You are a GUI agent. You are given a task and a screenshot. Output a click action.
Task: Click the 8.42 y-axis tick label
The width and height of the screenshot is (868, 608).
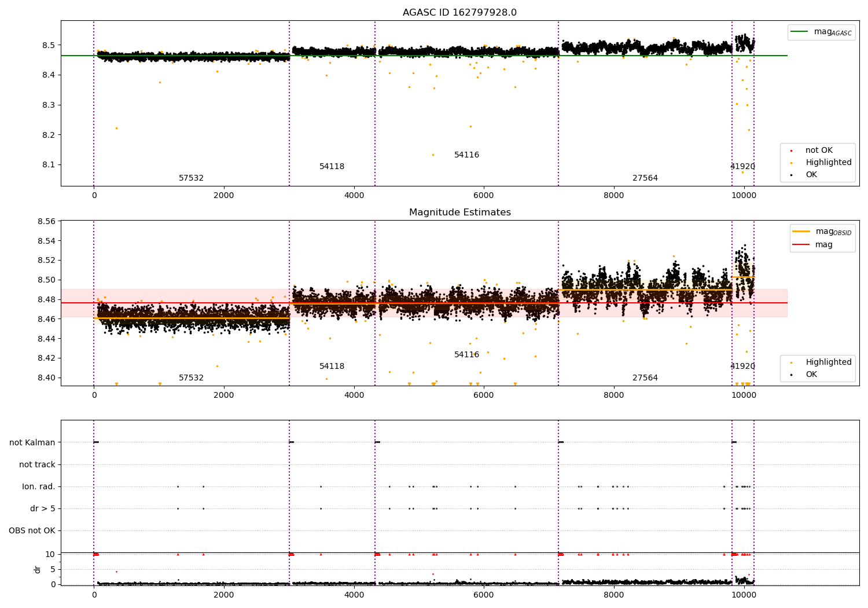pos(46,358)
